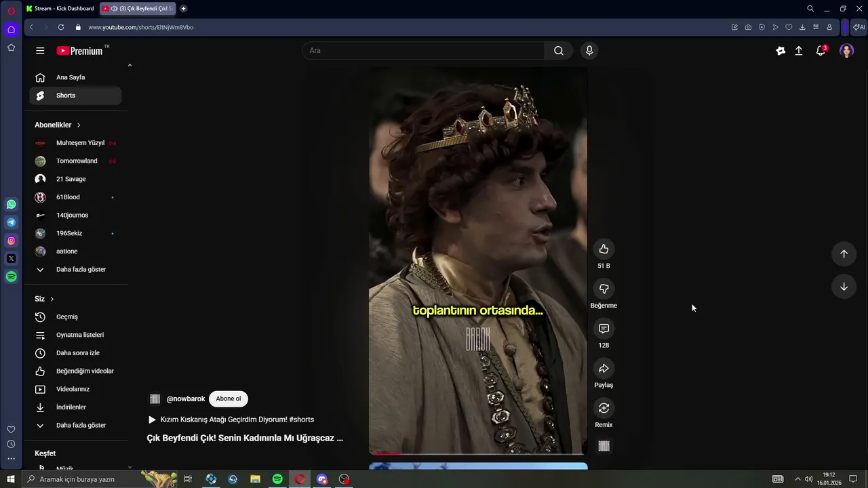Open the related video Kızım Kıskanış Atağı link
868x488 pixels.
click(231, 420)
